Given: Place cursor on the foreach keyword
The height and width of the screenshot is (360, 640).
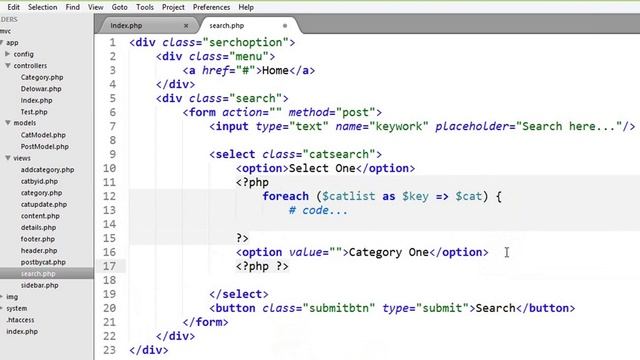Looking at the screenshot, I should tap(285, 196).
